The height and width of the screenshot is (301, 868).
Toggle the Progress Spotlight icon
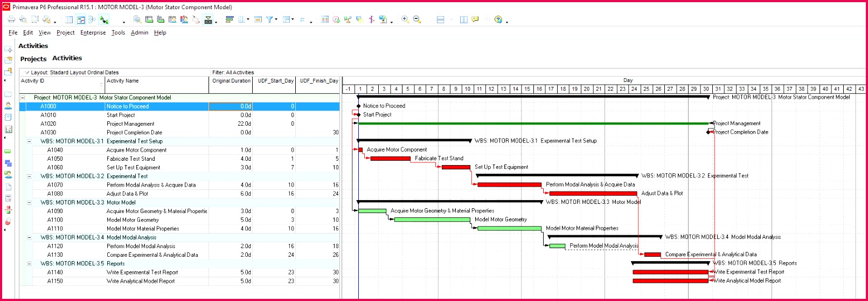pos(359,19)
